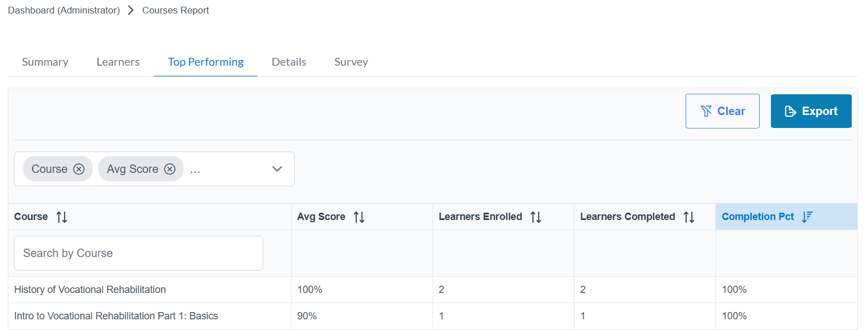
Task: Open learners completed count for History of Vocational Rehabilitation
Action: coord(582,290)
